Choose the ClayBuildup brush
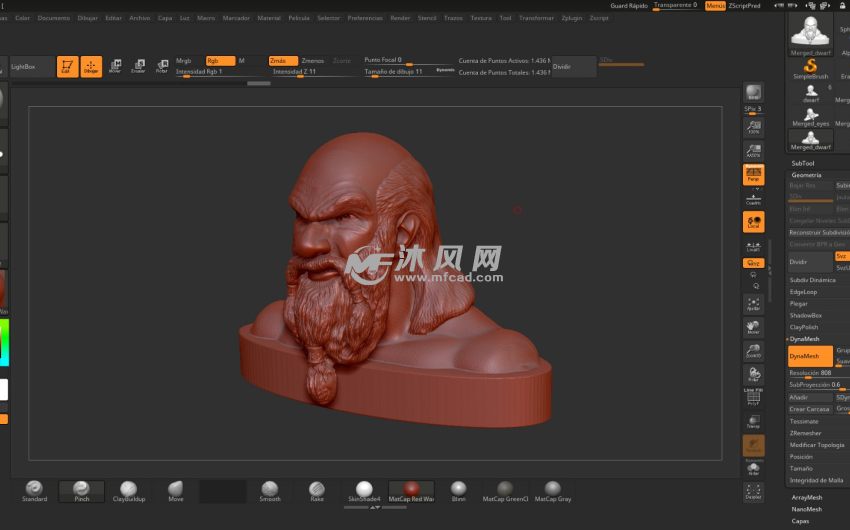Viewport: 850px width, 530px height. pyautogui.click(x=128, y=490)
